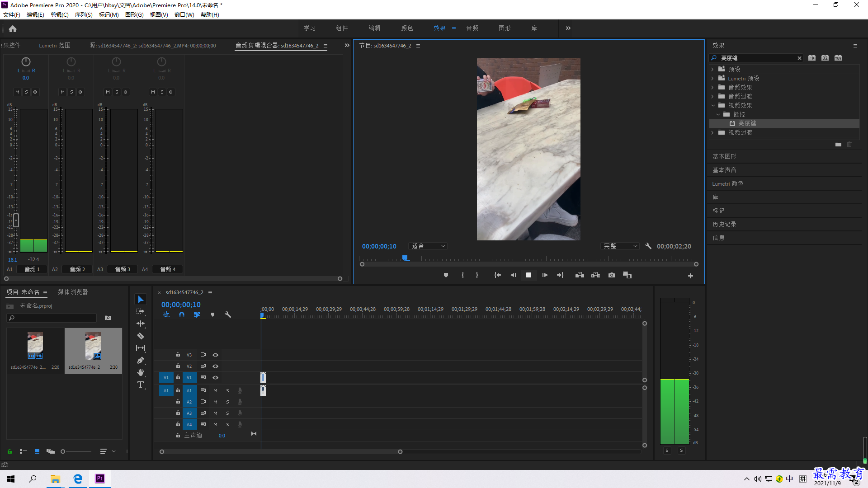The image size is (868, 488).
Task: Solo track A2 in timeline
Action: tap(227, 402)
